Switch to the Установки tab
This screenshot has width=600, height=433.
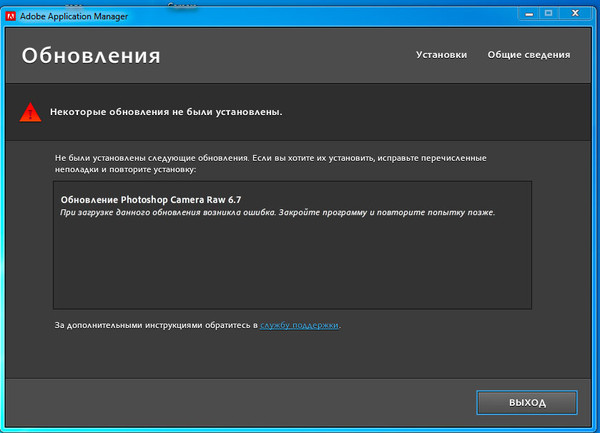point(442,55)
